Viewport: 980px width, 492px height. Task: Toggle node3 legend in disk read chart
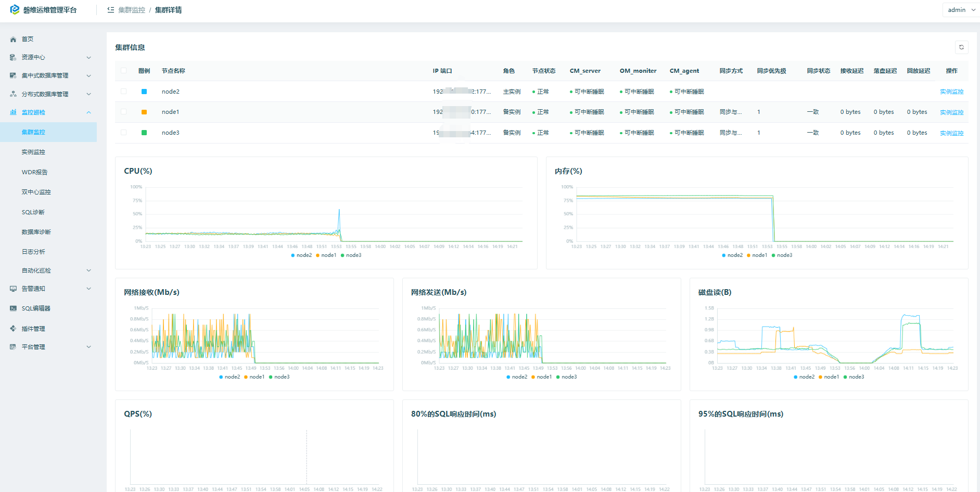(854, 377)
